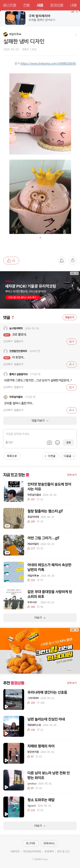Like the 하루살이콤보 coffee comment
The height and width of the screenshot is (868, 80).
coord(72,410)
